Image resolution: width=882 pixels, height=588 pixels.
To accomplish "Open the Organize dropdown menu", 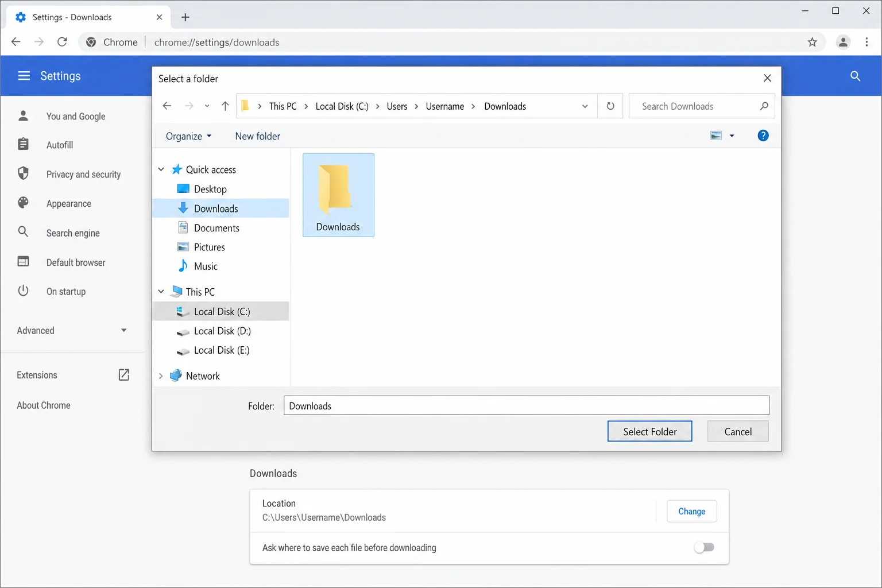I will [x=188, y=136].
